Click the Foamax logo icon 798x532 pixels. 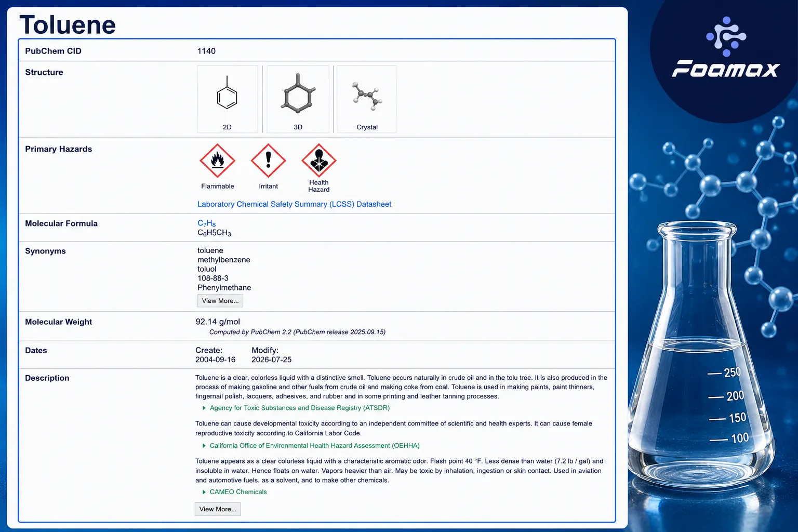click(x=726, y=36)
